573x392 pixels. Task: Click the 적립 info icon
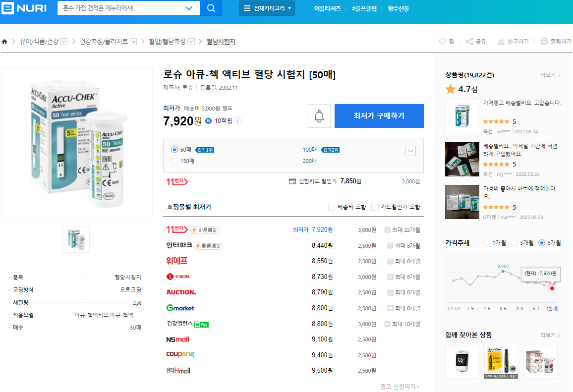pos(238,120)
